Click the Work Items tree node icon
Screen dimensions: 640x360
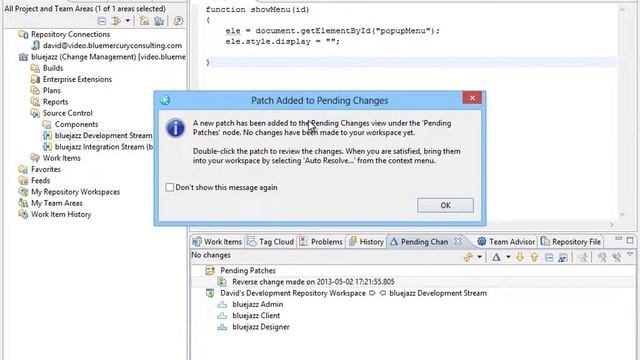(36, 158)
